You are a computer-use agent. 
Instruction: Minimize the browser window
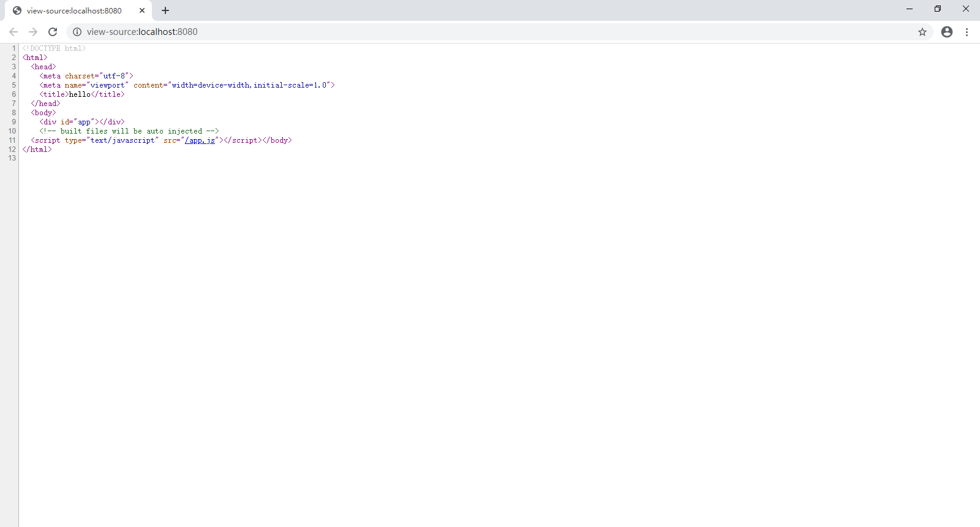[910, 9]
